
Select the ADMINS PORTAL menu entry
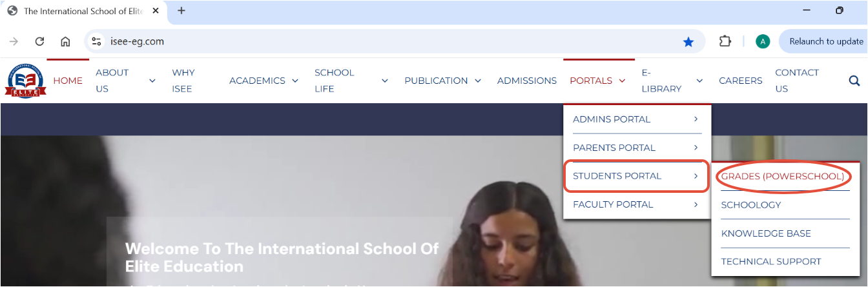[x=612, y=119]
